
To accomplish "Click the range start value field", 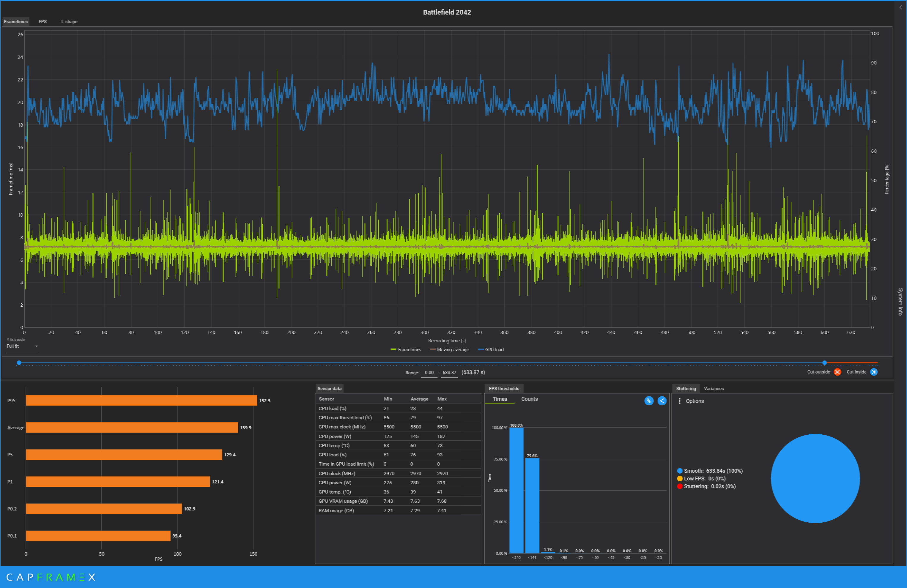I will pyautogui.click(x=429, y=373).
